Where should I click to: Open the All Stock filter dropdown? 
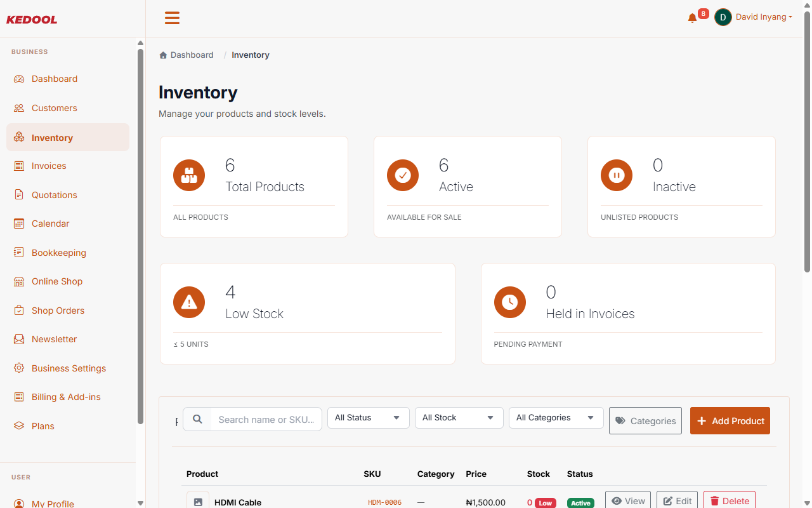pos(459,418)
